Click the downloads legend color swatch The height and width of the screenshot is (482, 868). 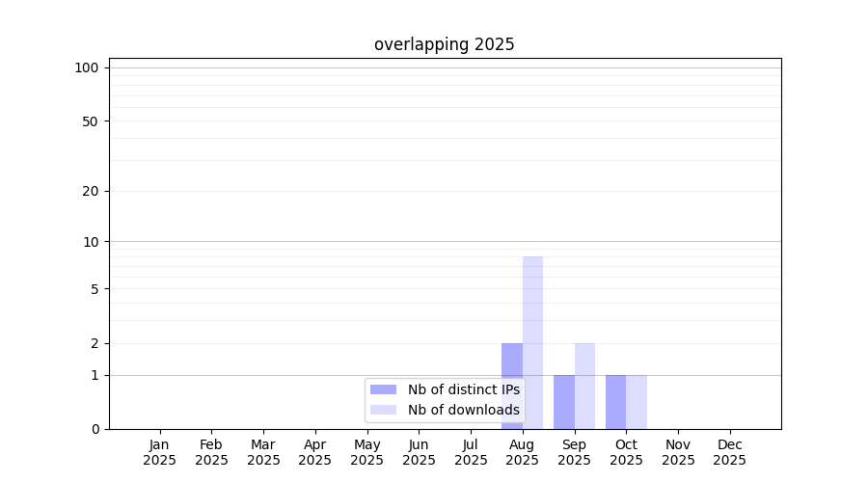click(x=383, y=410)
